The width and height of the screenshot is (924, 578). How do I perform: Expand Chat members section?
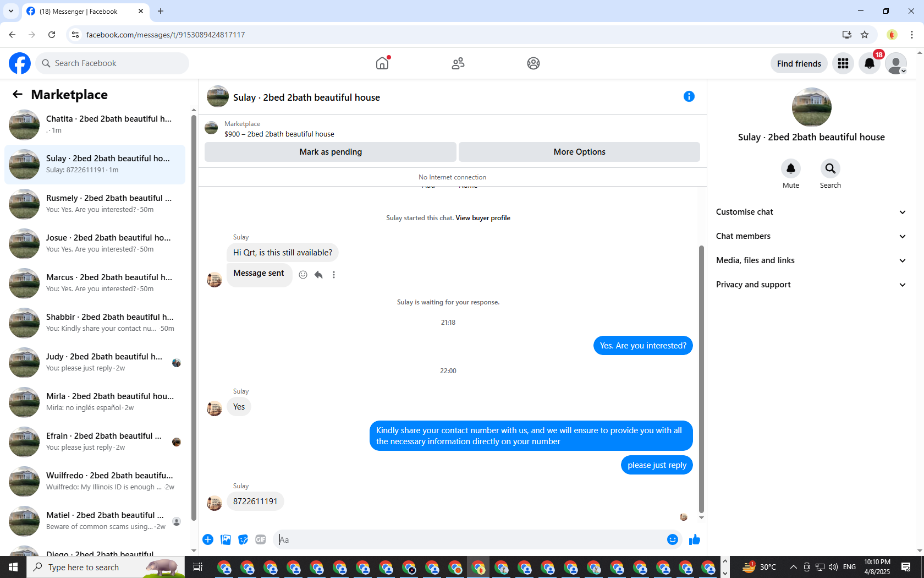811,236
